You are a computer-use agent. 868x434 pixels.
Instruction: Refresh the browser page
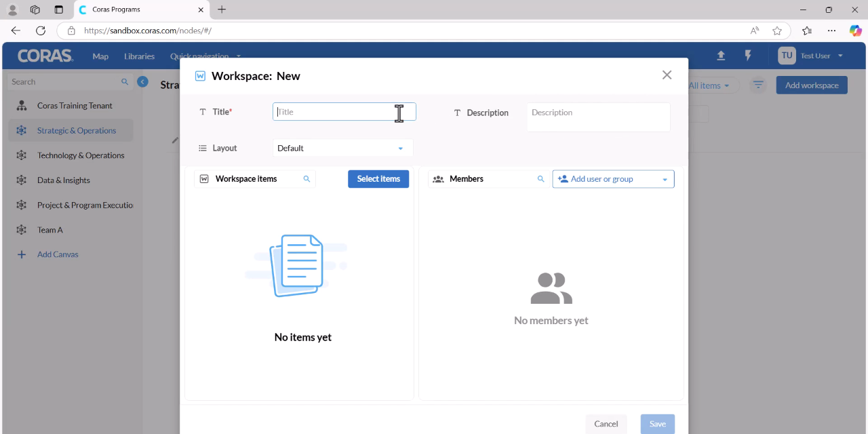tap(41, 31)
